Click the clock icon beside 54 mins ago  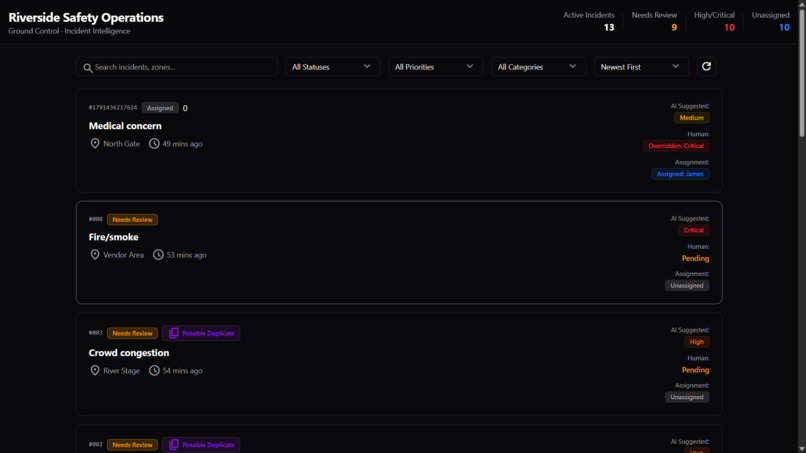154,370
